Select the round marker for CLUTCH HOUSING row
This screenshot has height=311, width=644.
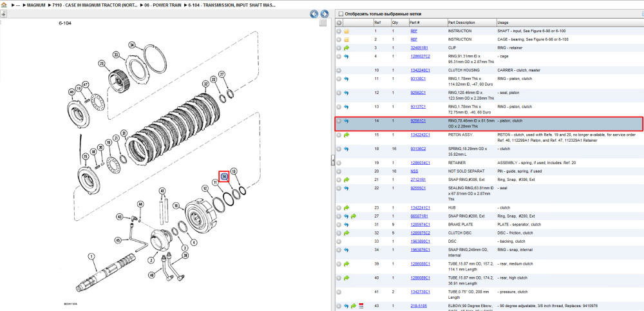339,70
